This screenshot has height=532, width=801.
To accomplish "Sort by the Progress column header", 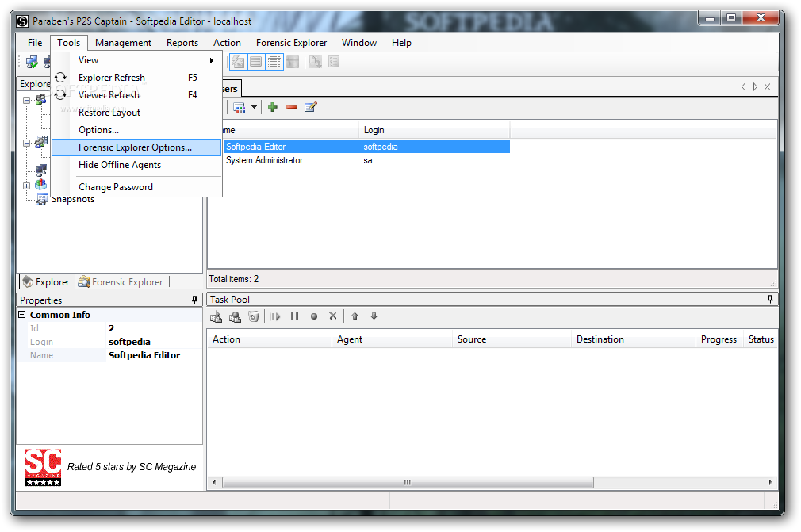I will coord(719,339).
